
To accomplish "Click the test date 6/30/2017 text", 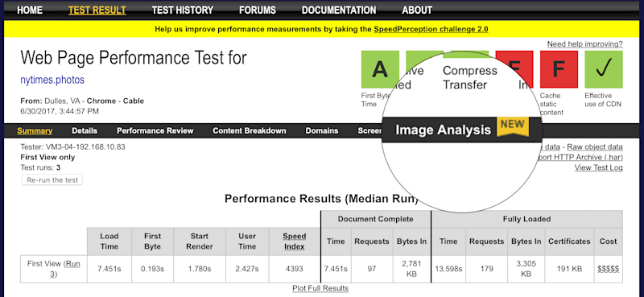I will tap(60, 111).
